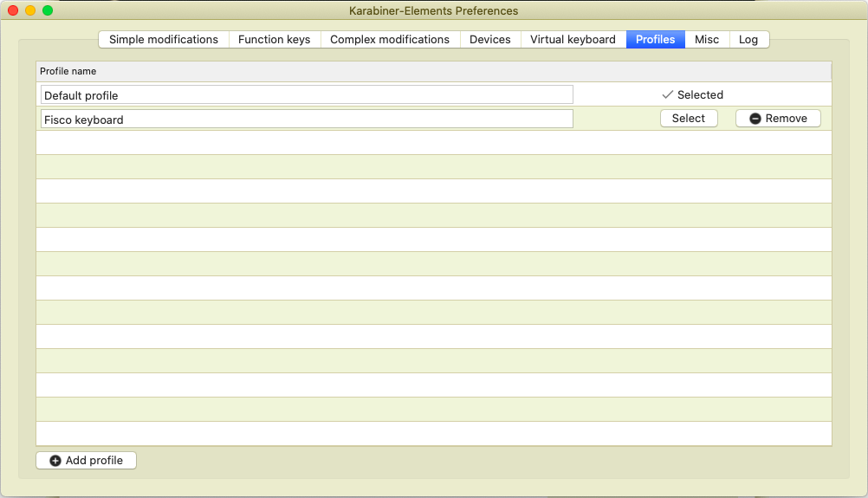Viewport: 868px width, 498px height.
Task: Maximize the window using green button
Action: 48,10
